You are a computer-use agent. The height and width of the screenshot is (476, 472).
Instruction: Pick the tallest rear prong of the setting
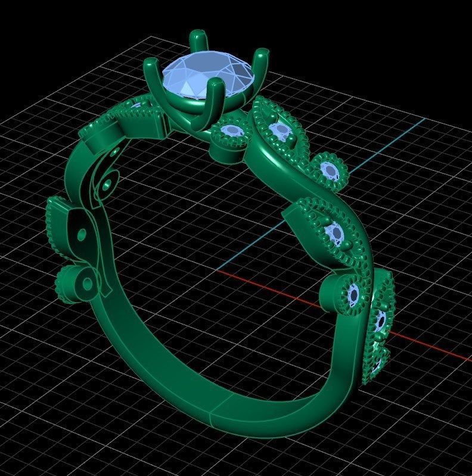198,42
